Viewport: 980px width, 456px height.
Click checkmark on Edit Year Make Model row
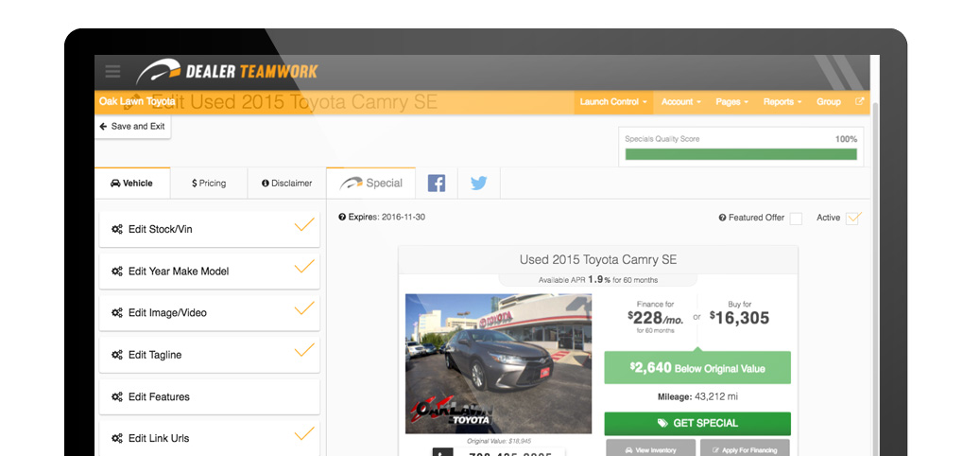coord(304,267)
